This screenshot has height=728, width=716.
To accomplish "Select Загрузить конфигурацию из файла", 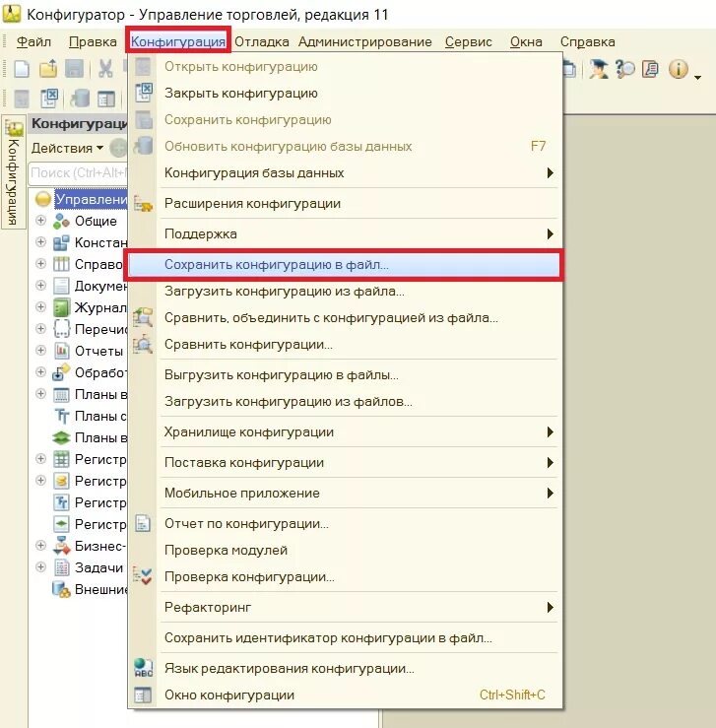I will click(x=345, y=292).
